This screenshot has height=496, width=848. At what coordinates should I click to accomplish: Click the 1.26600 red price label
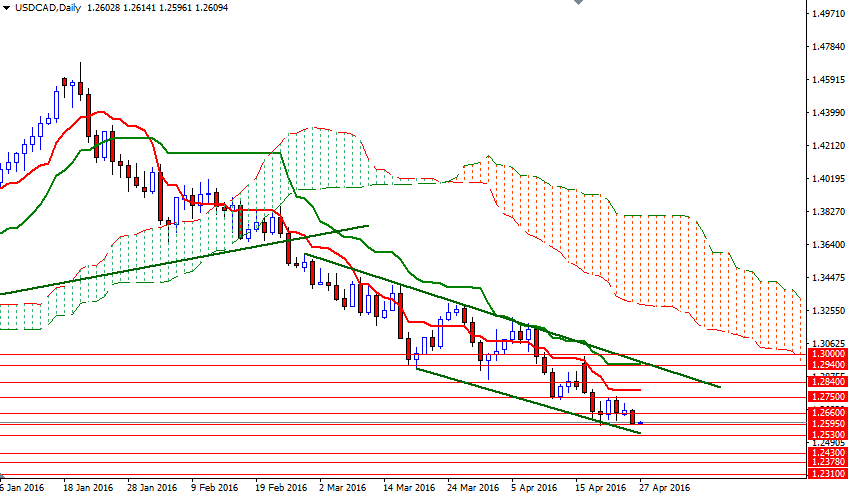click(827, 413)
